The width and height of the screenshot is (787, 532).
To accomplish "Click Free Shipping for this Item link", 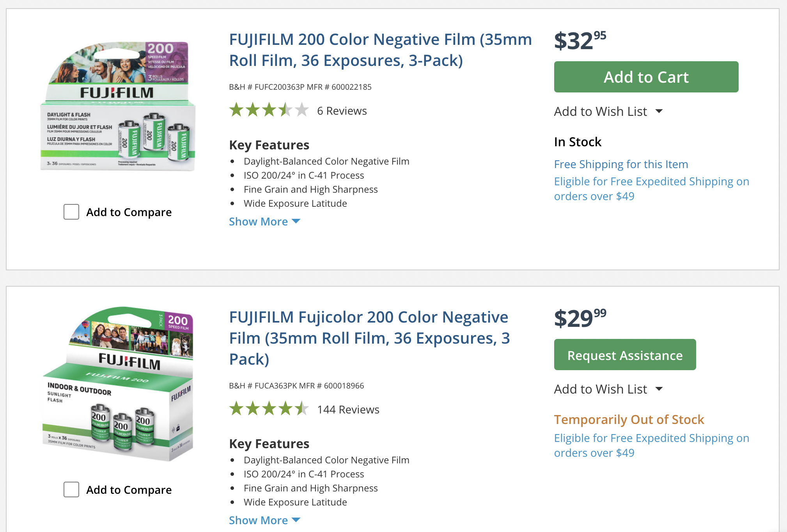I will click(621, 164).
